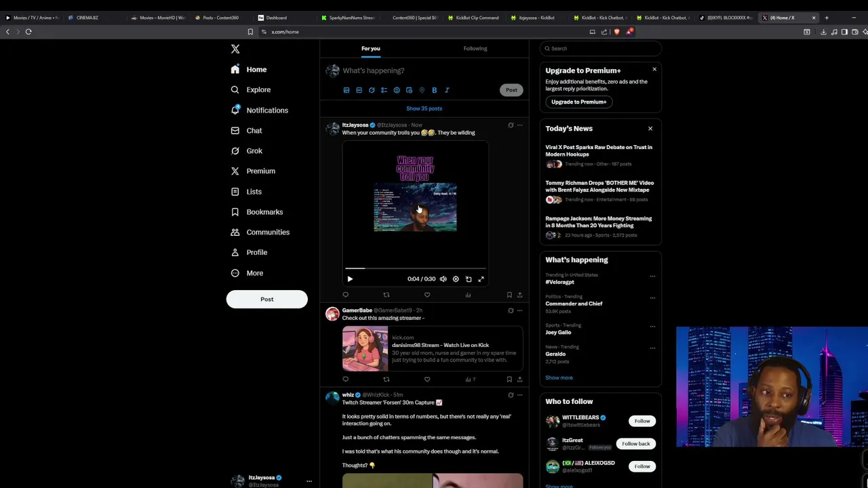Image resolution: width=868 pixels, height=488 pixels.
Task: Repost GamerBabe's post
Action: coord(387,380)
